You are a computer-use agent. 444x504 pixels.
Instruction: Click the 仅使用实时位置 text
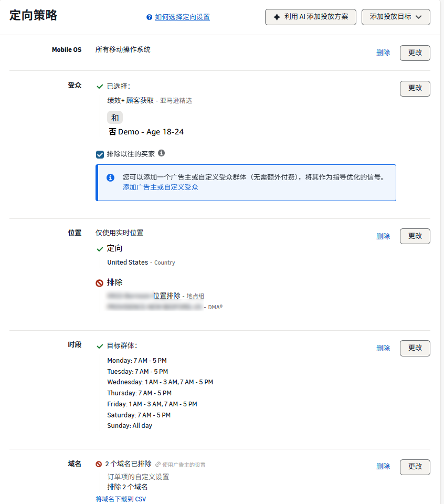(119, 233)
